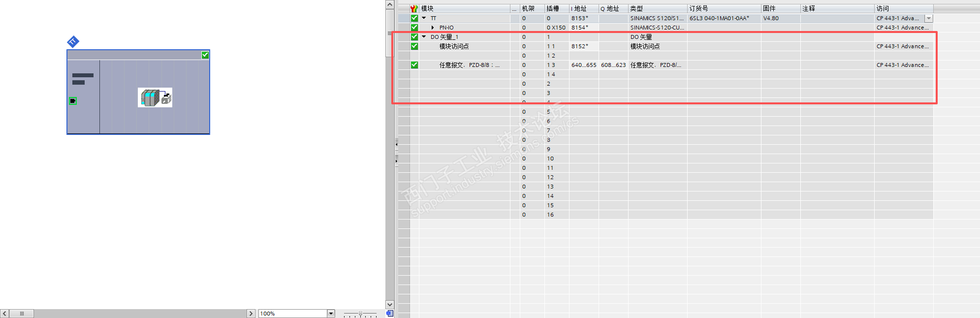Sort by the 类型 column header
This screenshot has width=980, height=318.
(658, 8)
